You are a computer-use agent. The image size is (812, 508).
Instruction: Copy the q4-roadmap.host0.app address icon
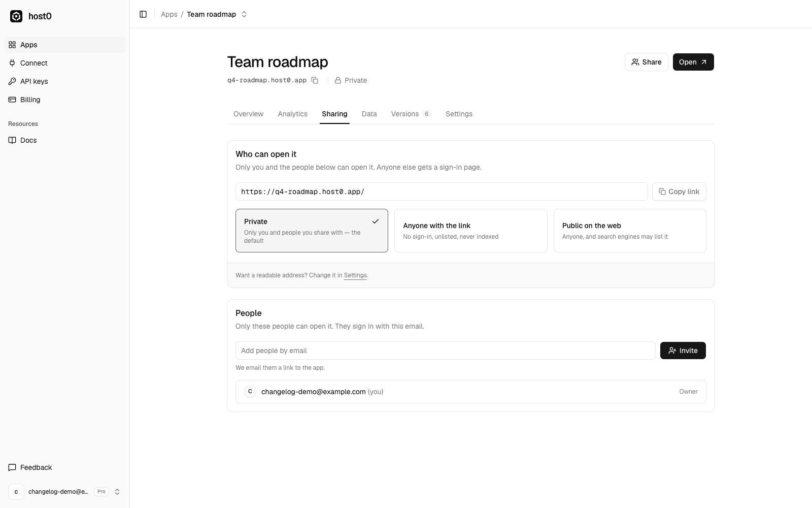[315, 80]
